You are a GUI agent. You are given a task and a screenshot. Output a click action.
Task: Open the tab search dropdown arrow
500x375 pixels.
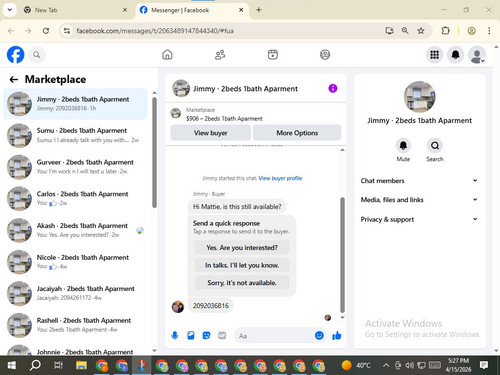click(x=10, y=10)
